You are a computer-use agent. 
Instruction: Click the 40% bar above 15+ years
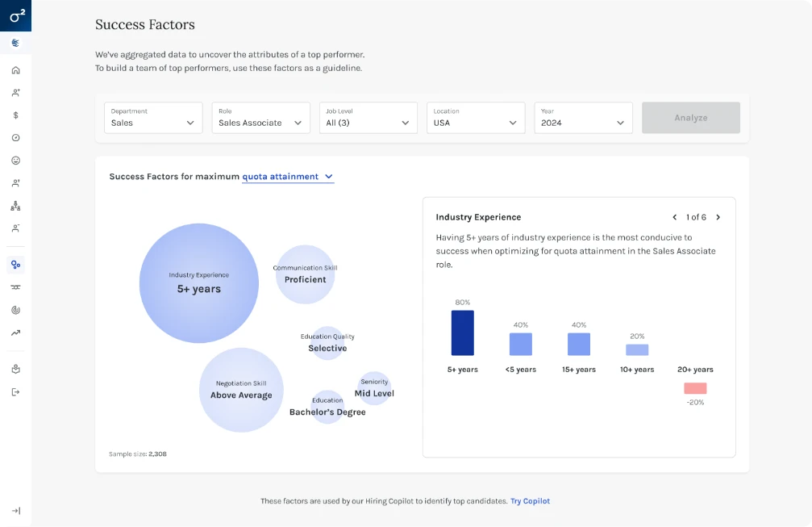(579, 344)
